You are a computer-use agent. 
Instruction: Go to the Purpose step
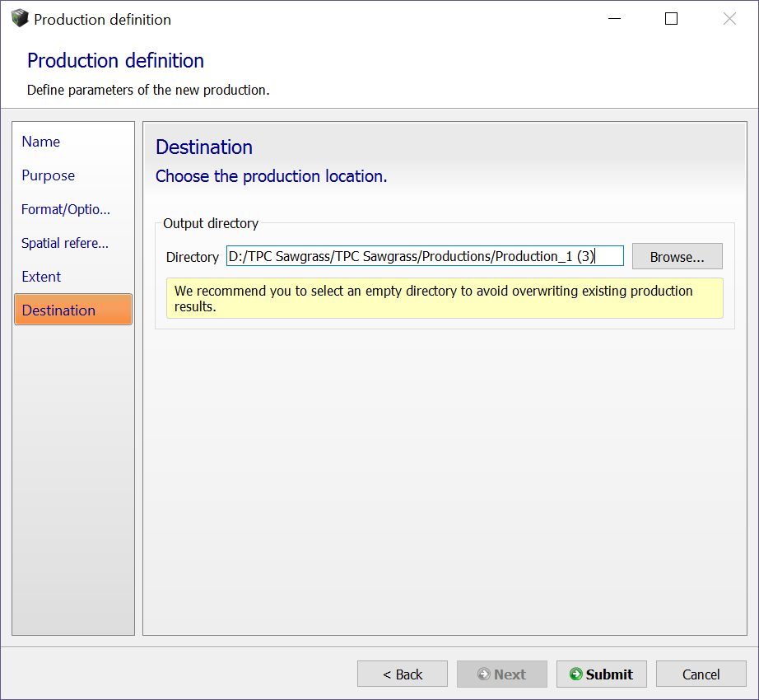(x=49, y=175)
